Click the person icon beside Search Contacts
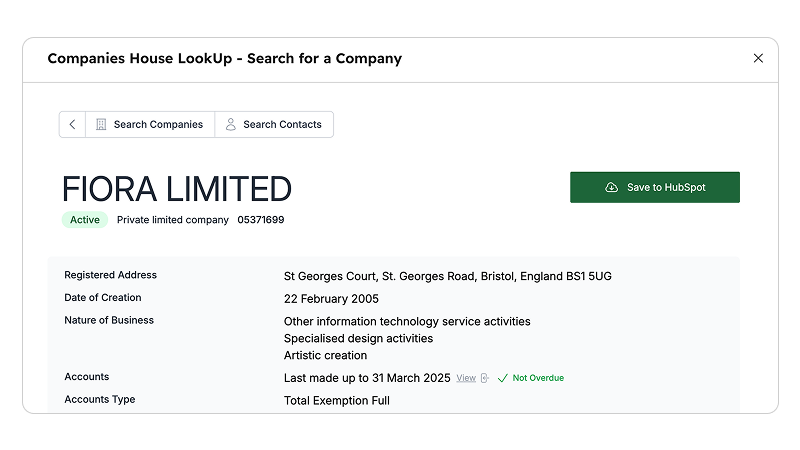 click(231, 124)
